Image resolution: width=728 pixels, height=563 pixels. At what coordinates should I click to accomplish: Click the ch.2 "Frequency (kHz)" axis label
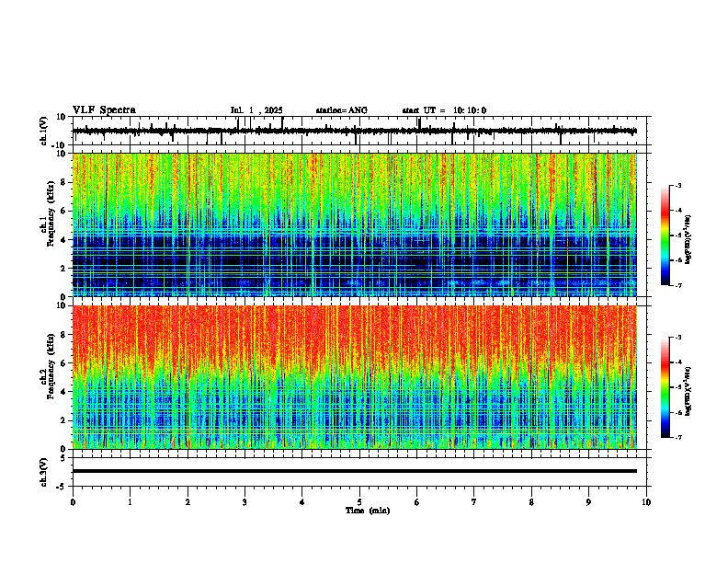[x=49, y=366]
